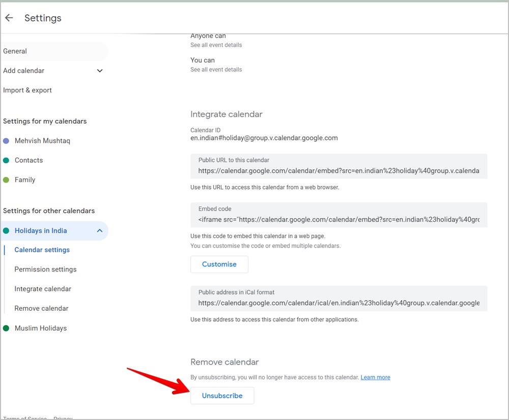Click the Public URL to this calendar field
The height and width of the screenshot is (420, 509).
[x=338, y=166]
